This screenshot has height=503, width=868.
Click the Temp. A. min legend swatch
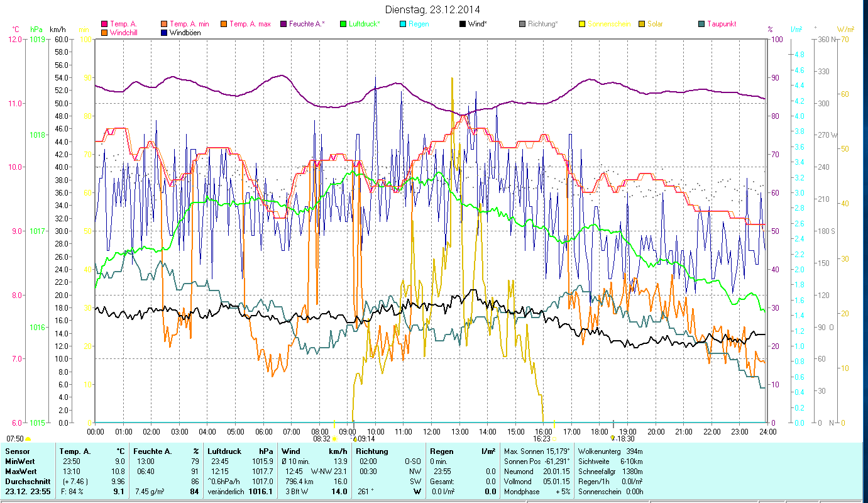point(165,25)
